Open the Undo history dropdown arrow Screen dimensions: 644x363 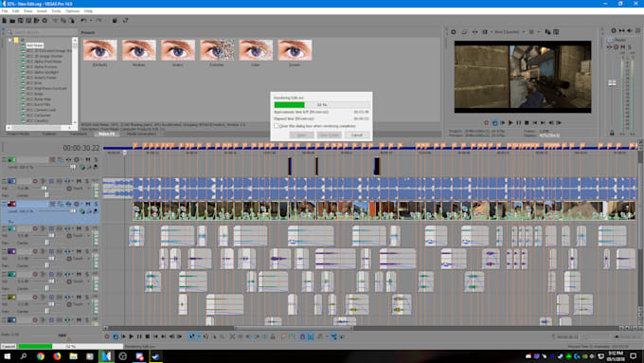[x=90, y=20]
